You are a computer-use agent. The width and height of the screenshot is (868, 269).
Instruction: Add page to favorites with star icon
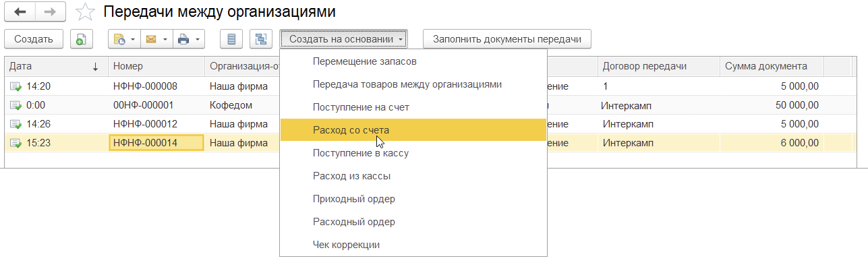click(x=84, y=12)
